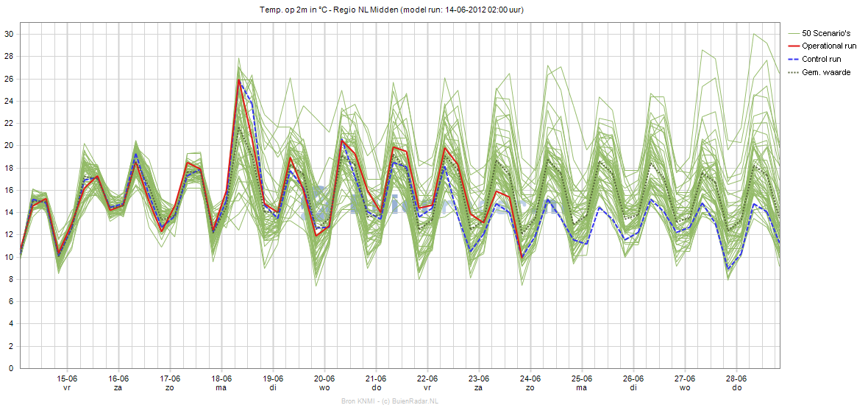
Task: Click the '21-06 do' date label
Action: tap(376, 384)
